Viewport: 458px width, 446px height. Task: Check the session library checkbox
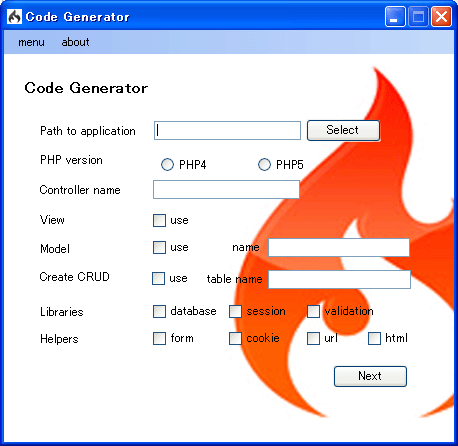(x=235, y=312)
